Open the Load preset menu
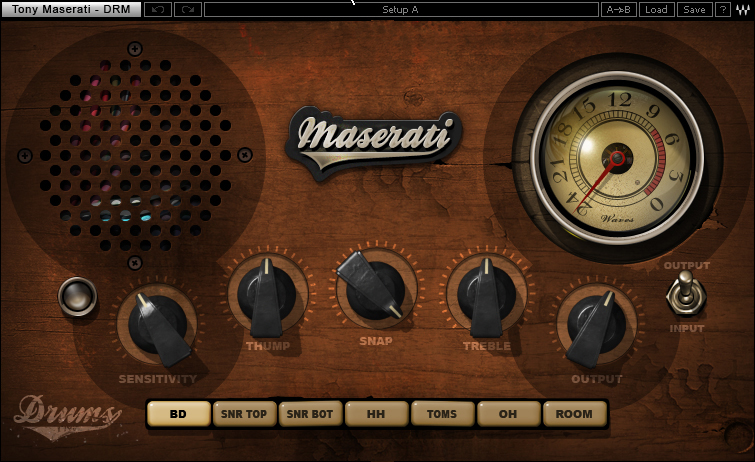 coord(656,10)
